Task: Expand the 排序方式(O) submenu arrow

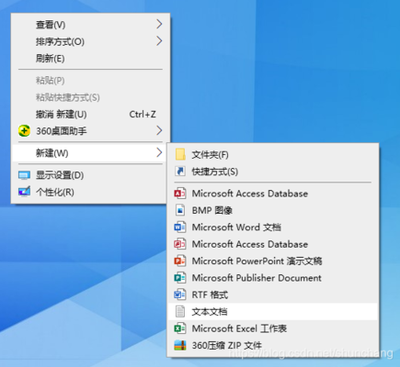Action: coord(159,41)
